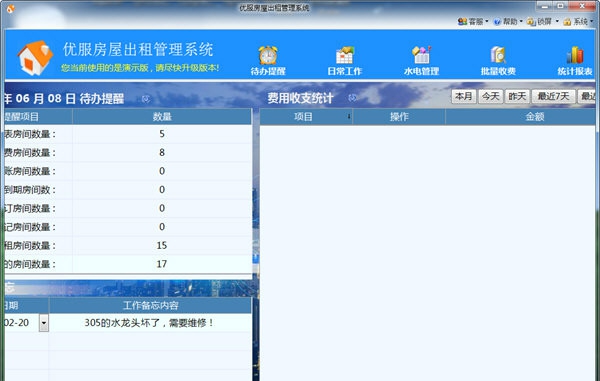Open the 锁屏 menu
This screenshot has height=381, width=600.
543,21
